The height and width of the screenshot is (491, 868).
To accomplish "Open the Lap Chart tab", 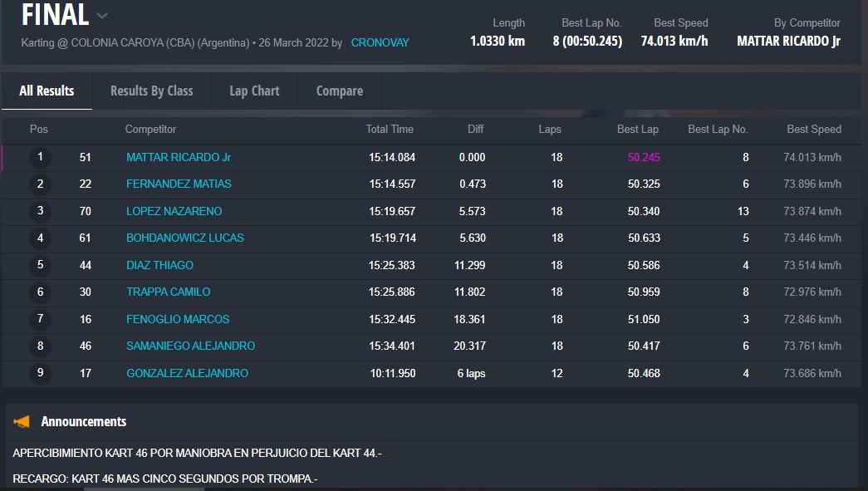I will tap(254, 91).
